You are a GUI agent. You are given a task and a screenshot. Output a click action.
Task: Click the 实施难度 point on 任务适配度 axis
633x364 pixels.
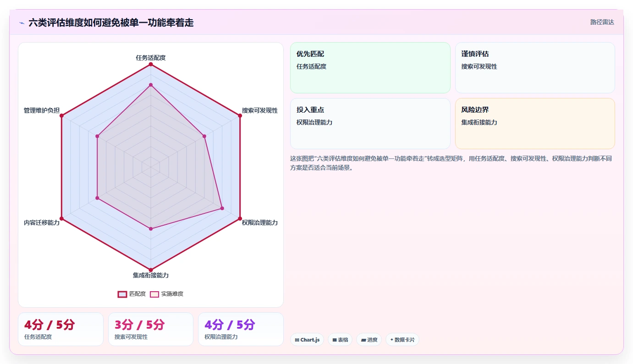(x=150, y=85)
